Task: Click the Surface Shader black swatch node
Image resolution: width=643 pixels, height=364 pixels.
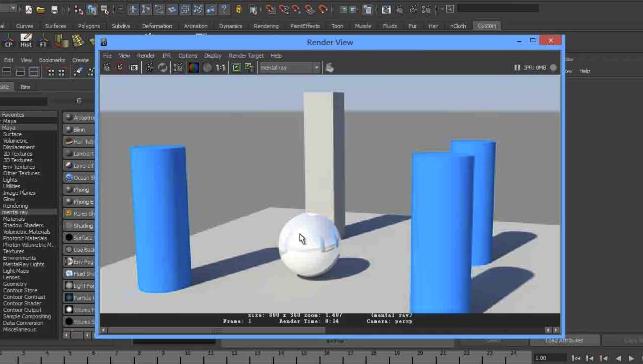Action: [x=79, y=237]
